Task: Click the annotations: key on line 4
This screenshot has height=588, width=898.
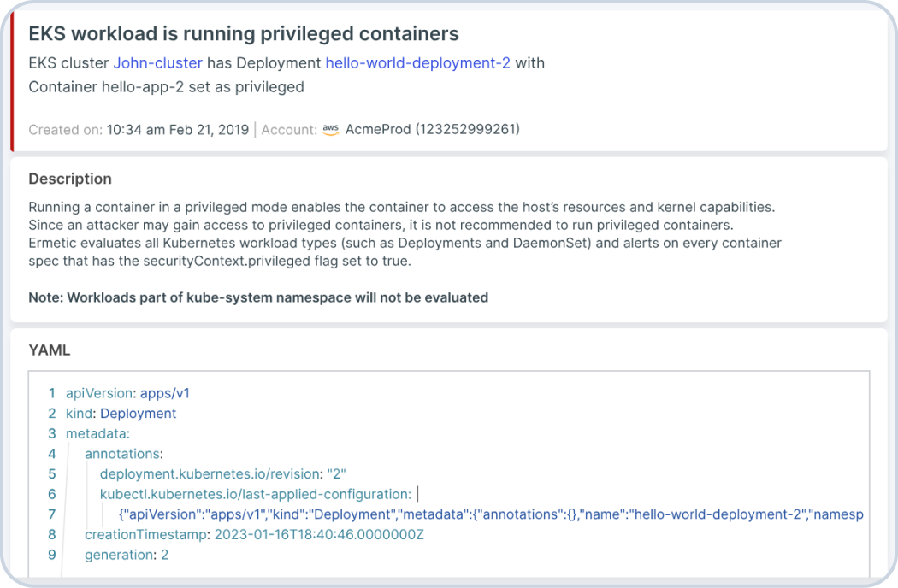Action: (124, 454)
